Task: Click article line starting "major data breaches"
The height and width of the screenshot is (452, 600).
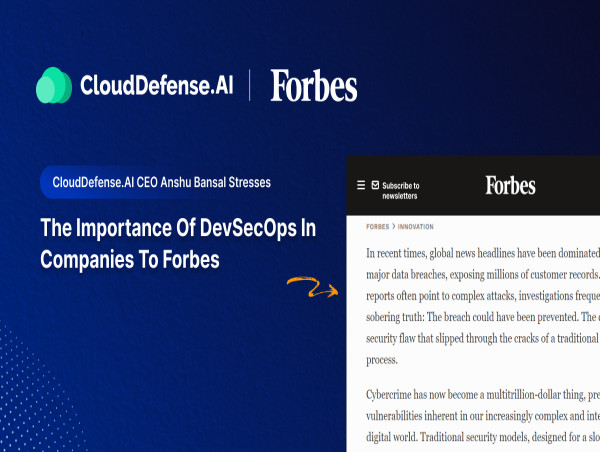Action: (483, 275)
